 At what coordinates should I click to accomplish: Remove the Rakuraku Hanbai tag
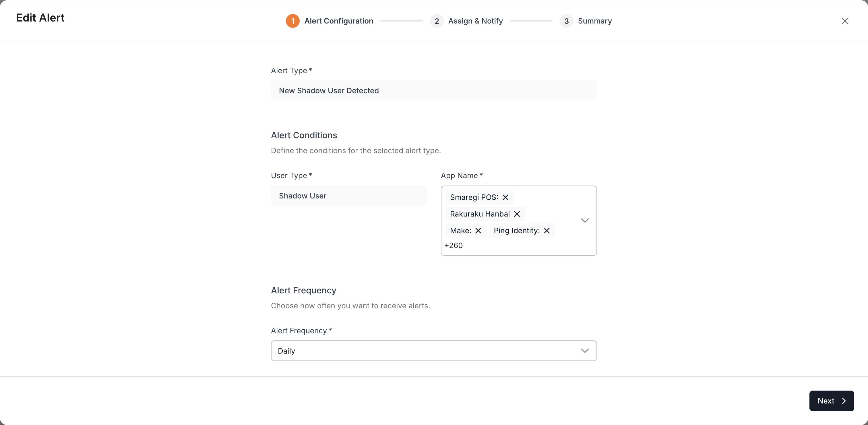[x=517, y=214]
